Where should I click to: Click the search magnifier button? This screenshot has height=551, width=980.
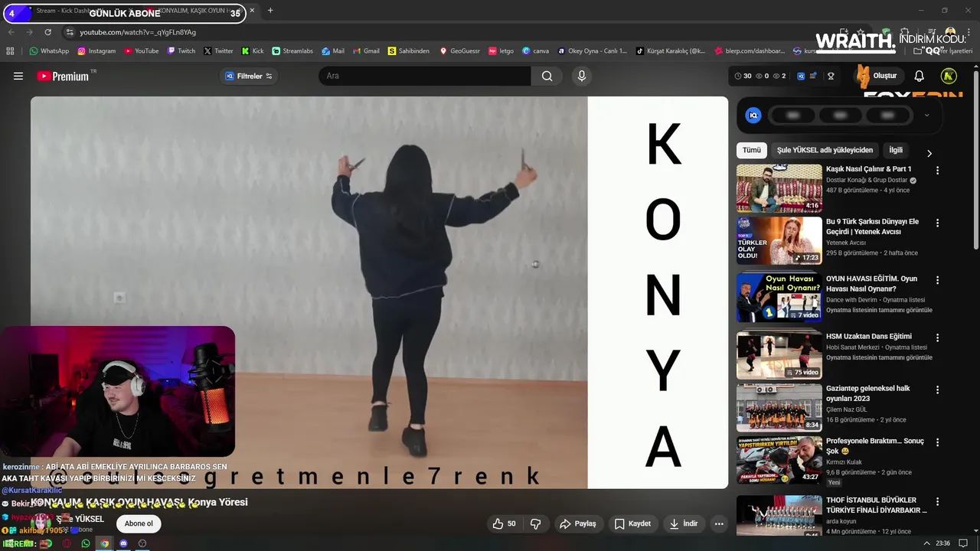[x=547, y=76]
